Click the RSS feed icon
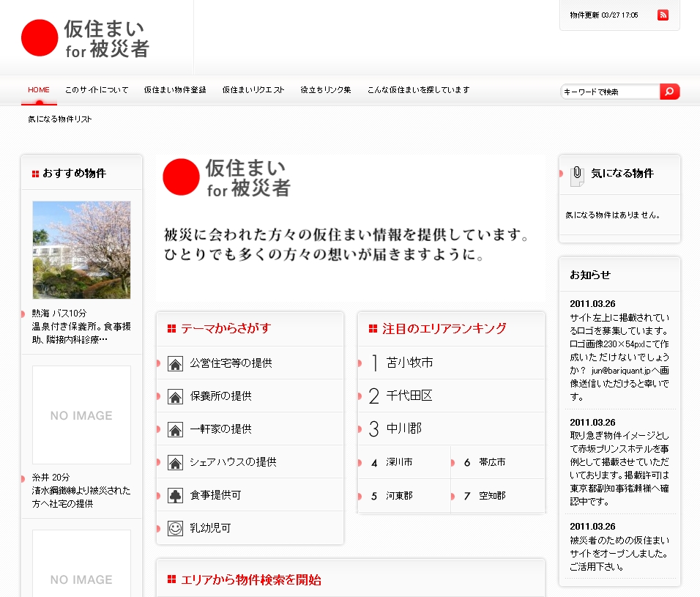 tap(663, 15)
